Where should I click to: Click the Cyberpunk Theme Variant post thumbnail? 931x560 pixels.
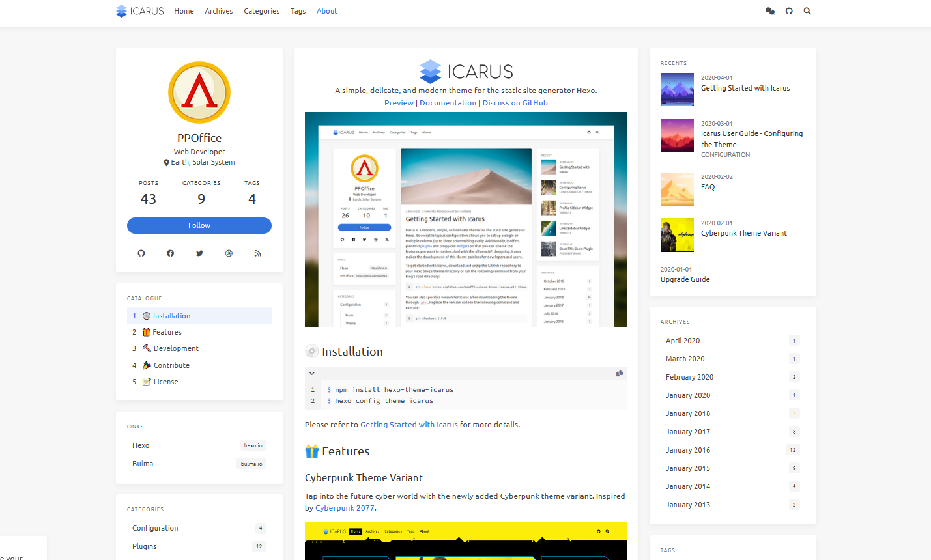tap(677, 235)
